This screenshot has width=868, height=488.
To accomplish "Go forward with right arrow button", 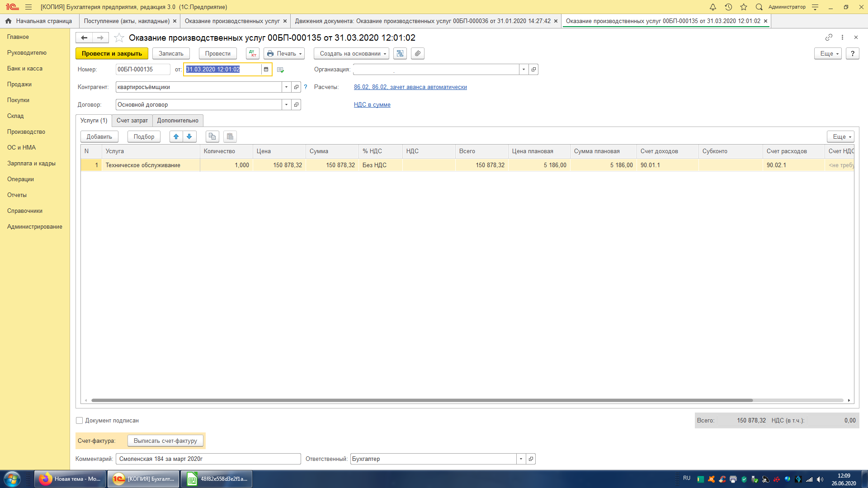I will coord(100,38).
